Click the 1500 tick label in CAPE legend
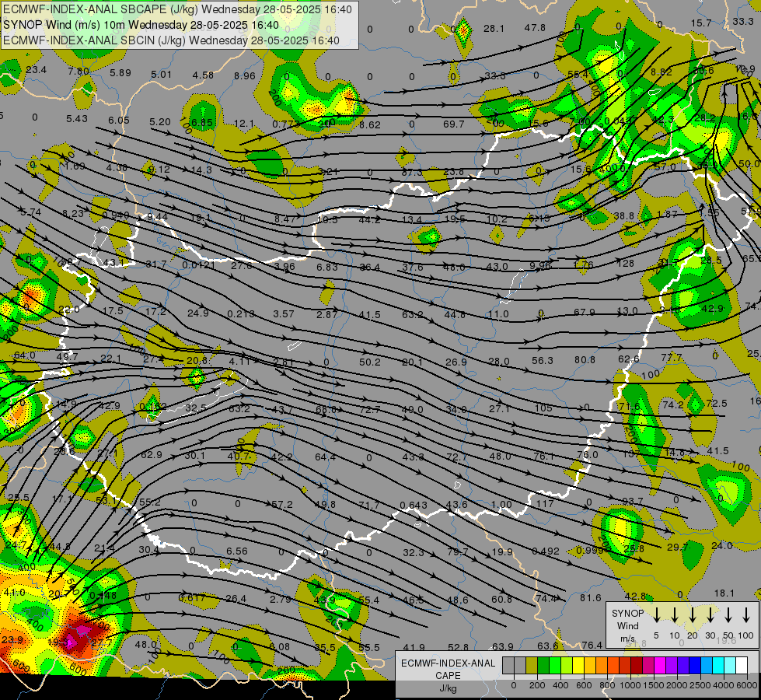This screenshot has width=761, height=700. click(653, 685)
